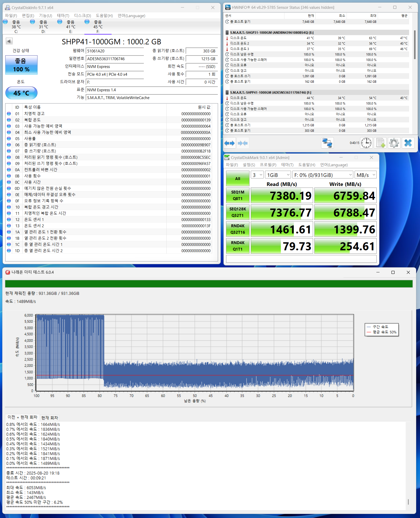Click the HWiNFO sensor list vertical scrollbar
Screen dimensions: 420x518
coord(415,45)
